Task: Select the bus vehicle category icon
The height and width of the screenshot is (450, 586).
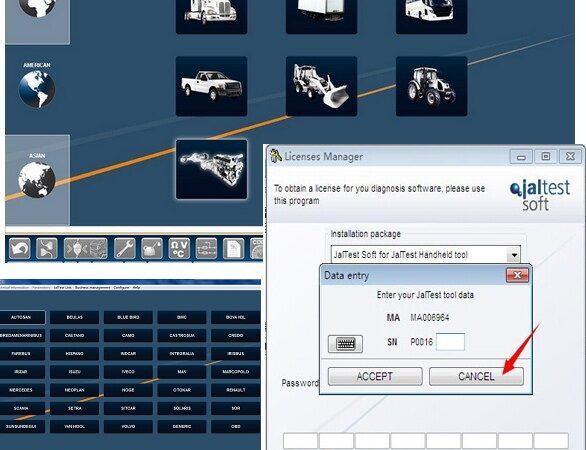Action: [431, 17]
